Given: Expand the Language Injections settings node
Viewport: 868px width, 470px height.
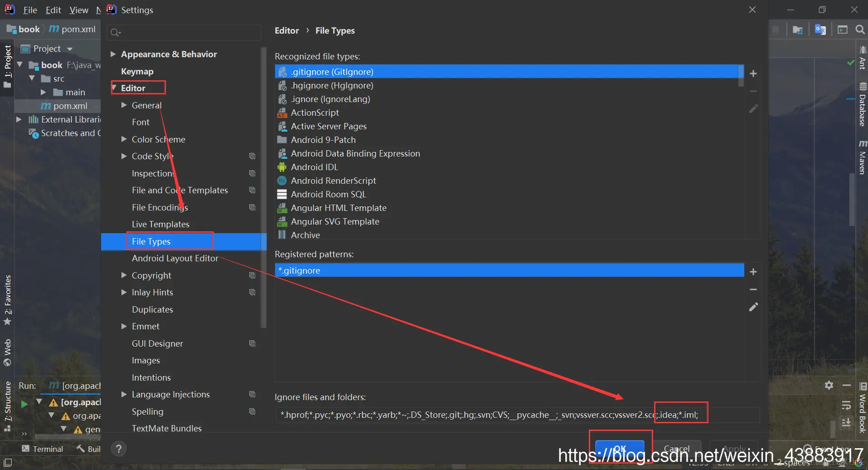Looking at the screenshot, I should (124, 394).
